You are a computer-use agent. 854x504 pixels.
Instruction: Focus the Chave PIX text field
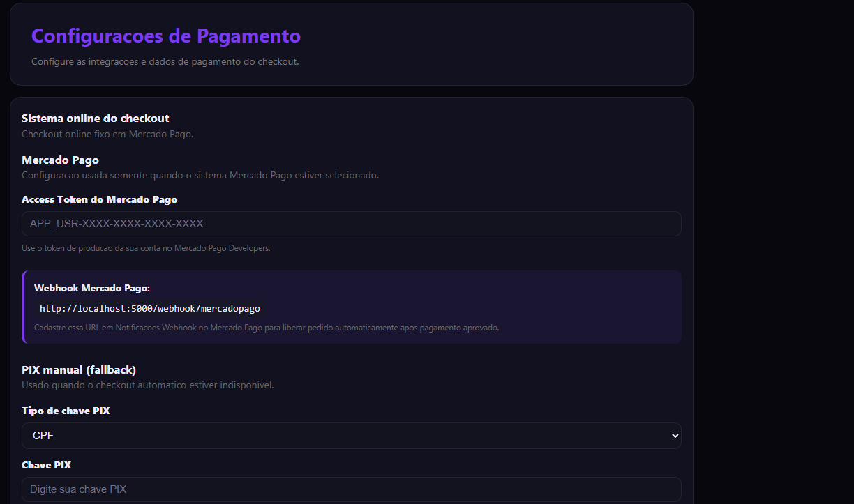coord(351,489)
